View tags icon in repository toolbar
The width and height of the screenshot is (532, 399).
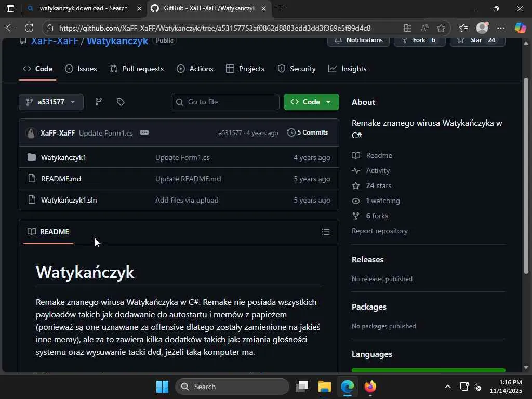pos(121,102)
